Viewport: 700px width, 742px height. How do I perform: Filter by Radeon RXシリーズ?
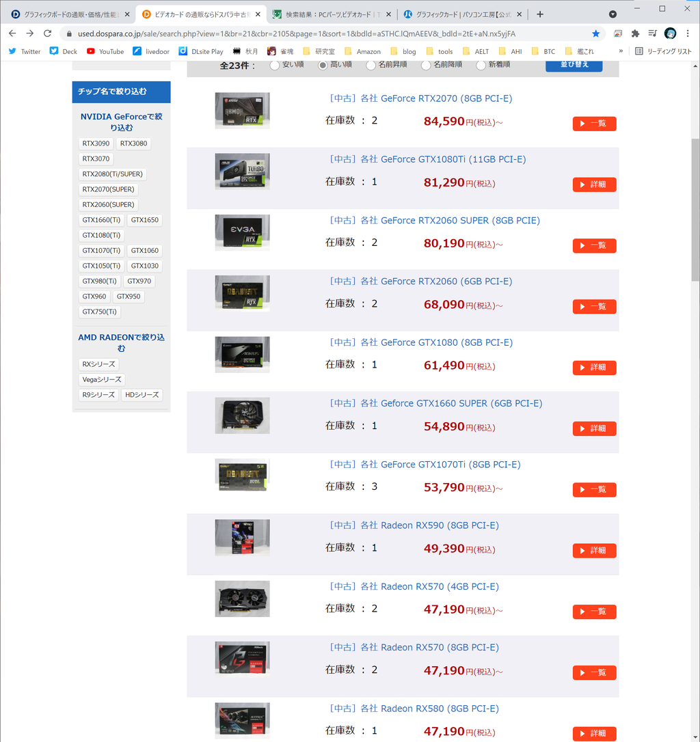[98, 364]
